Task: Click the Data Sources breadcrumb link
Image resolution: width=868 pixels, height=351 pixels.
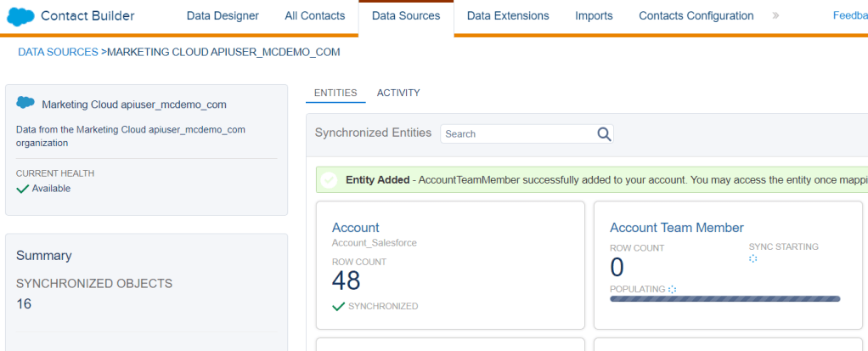Action: point(58,52)
